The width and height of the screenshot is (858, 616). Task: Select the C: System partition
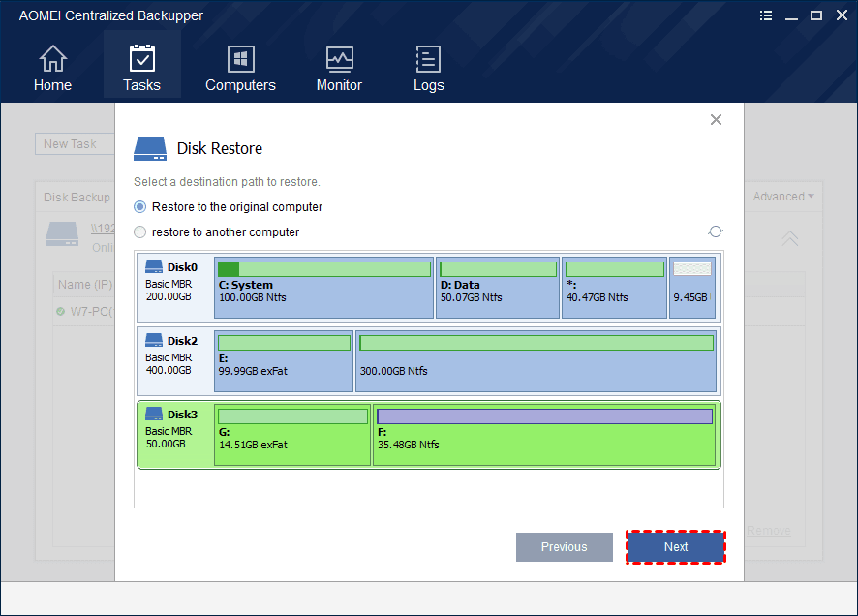coord(323,288)
